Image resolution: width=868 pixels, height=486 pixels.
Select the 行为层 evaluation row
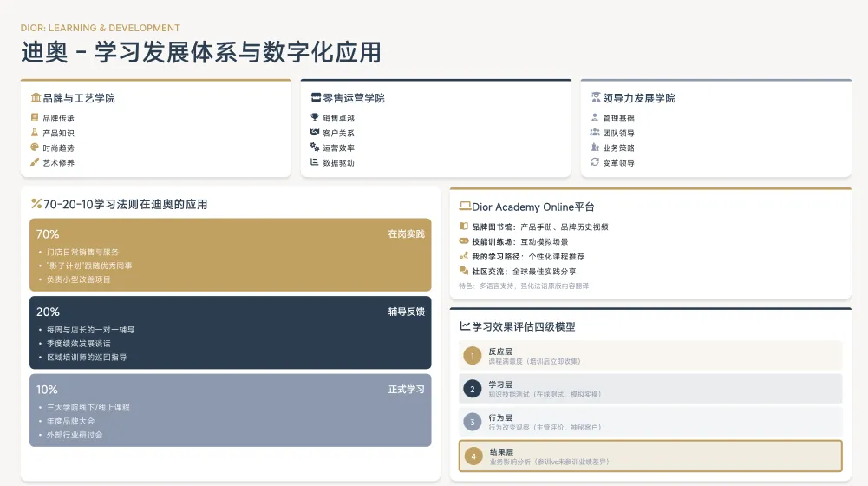(x=650, y=423)
